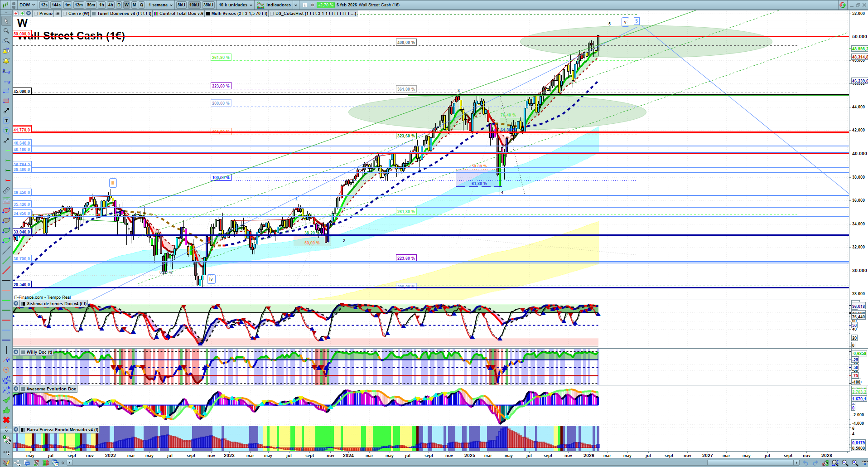Remove indicators with blue X icon
This screenshot has height=467, width=868.
(x=28, y=14)
